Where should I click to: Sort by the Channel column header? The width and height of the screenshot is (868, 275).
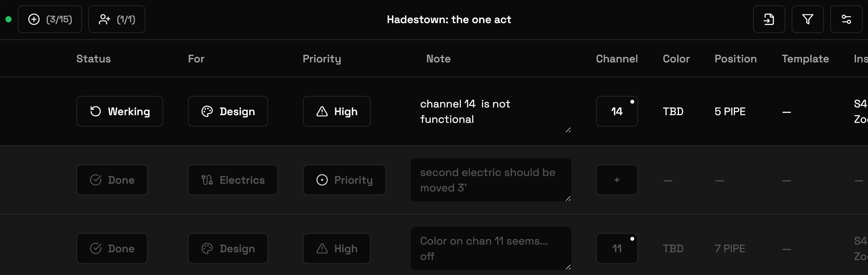617,59
